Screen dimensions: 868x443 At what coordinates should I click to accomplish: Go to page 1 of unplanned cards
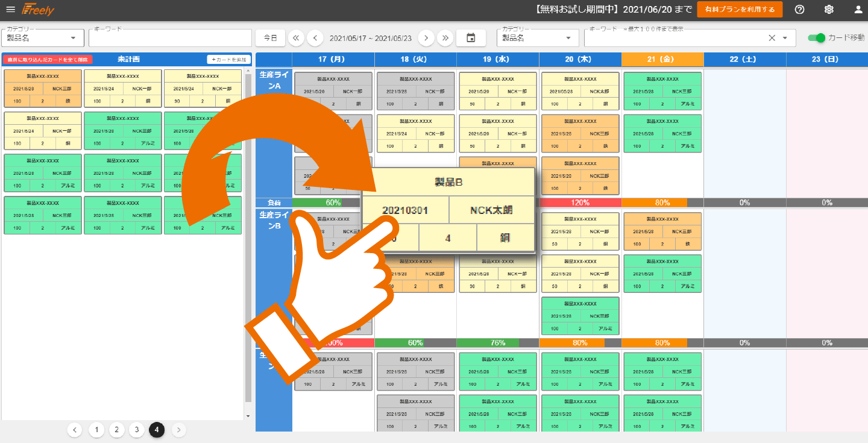point(96,430)
